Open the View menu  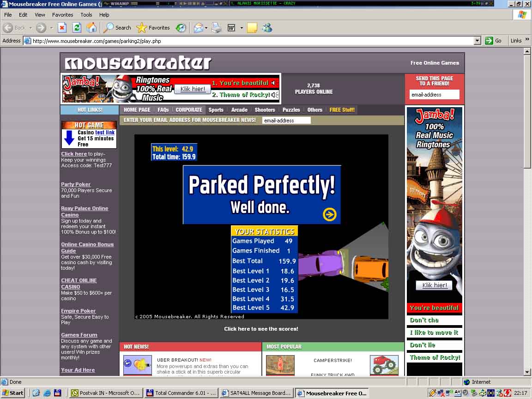(40, 15)
